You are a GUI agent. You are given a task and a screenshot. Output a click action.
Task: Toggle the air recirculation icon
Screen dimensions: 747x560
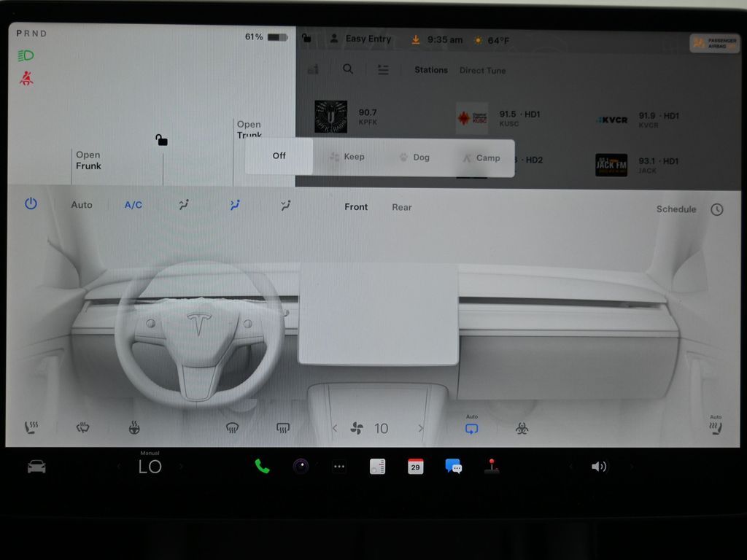point(471,429)
